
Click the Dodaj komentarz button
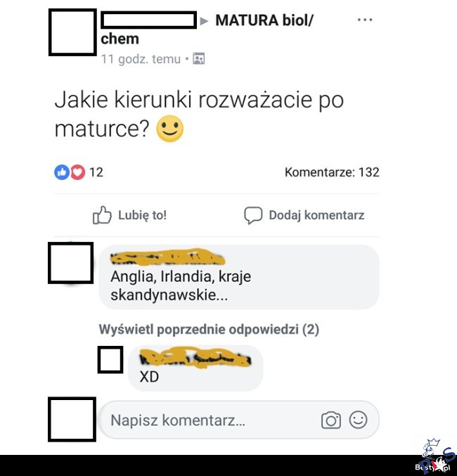coord(304,215)
